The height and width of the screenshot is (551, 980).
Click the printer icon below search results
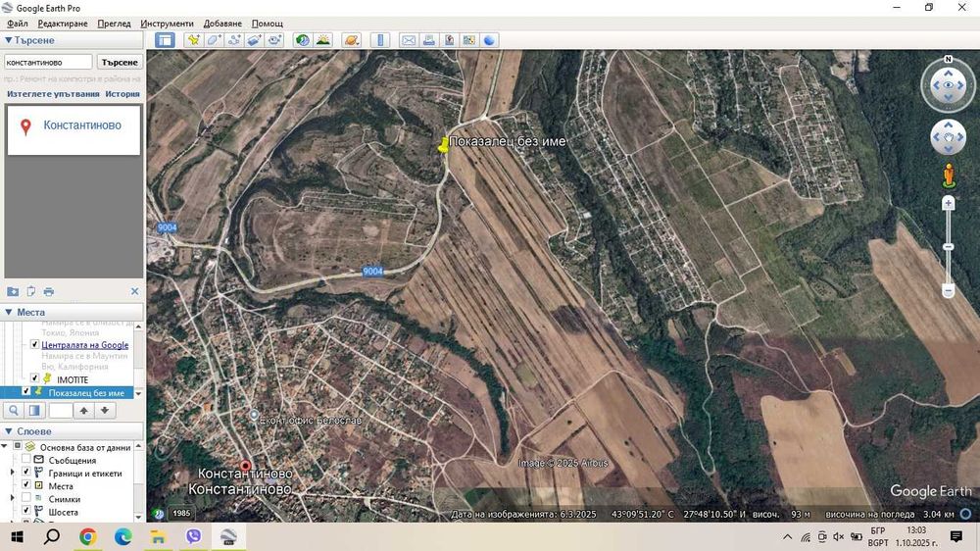point(49,291)
